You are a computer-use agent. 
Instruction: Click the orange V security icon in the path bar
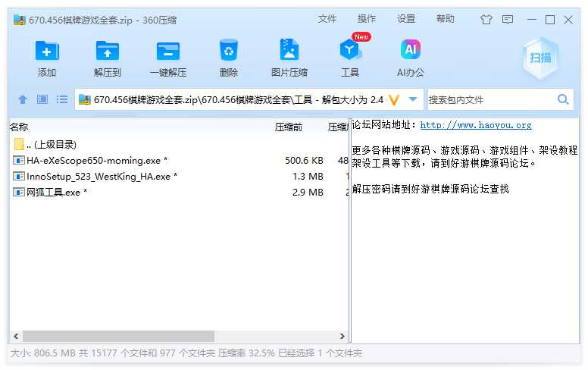pyautogui.click(x=394, y=100)
